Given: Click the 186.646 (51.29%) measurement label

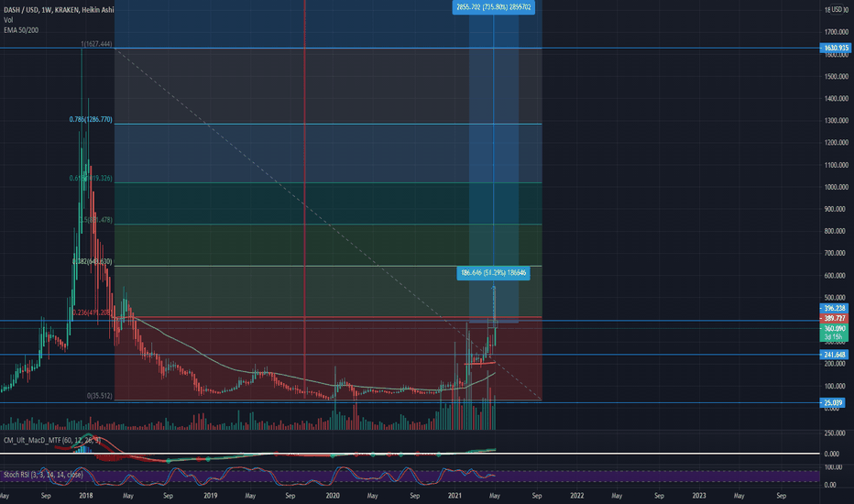Looking at the screenshot, I should pos(494,273).
